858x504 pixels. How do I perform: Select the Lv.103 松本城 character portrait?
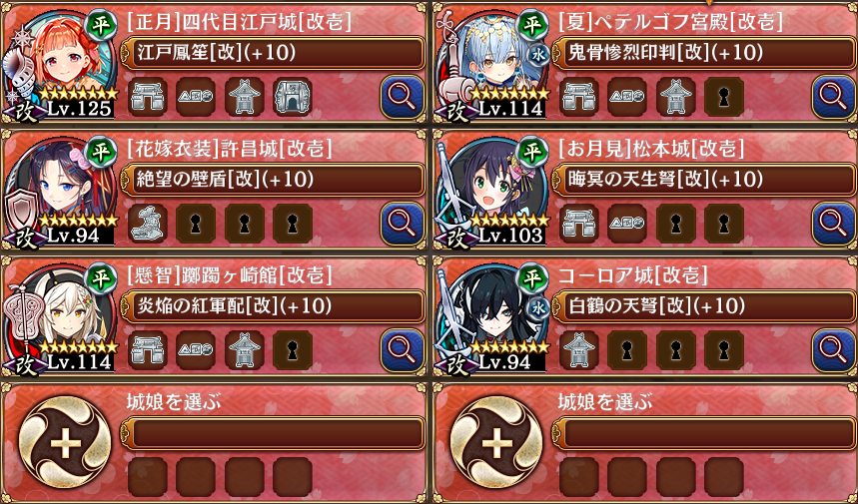(492, 192)
